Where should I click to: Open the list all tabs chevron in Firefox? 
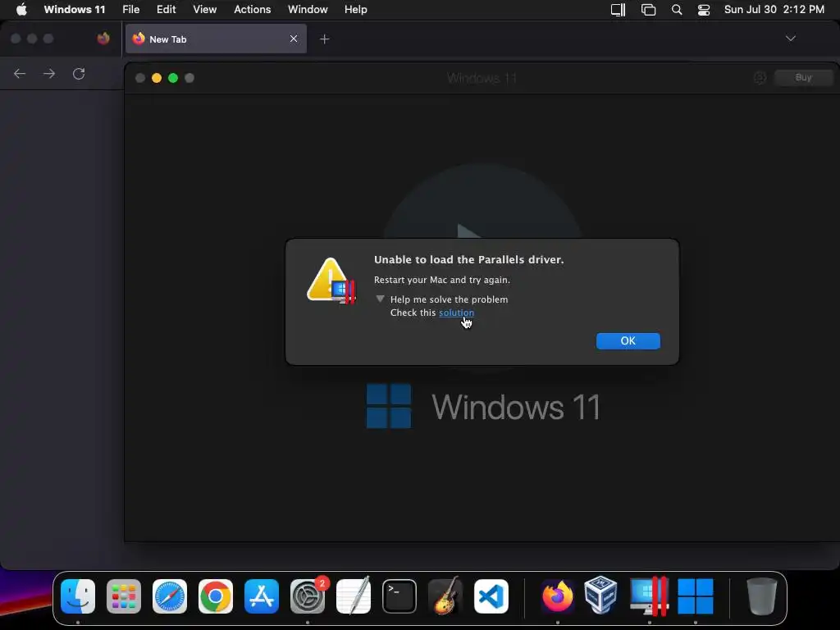click(790, 39)
